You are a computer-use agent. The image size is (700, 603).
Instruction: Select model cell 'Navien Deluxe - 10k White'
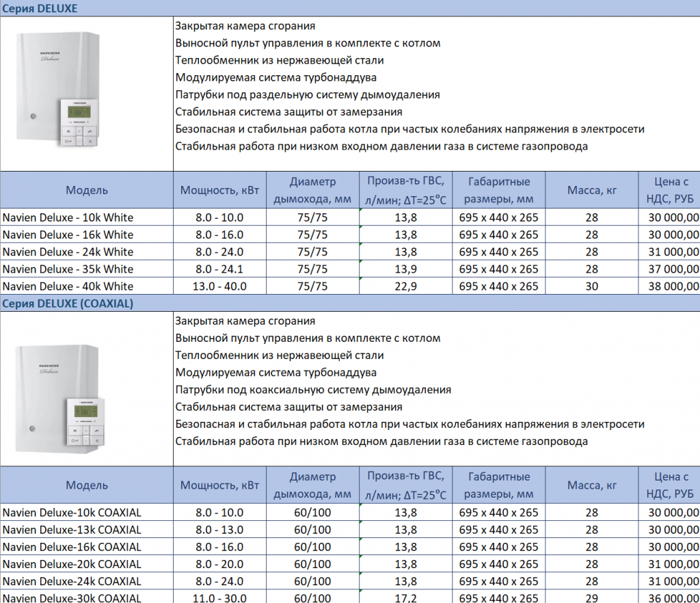coord(87,217)
